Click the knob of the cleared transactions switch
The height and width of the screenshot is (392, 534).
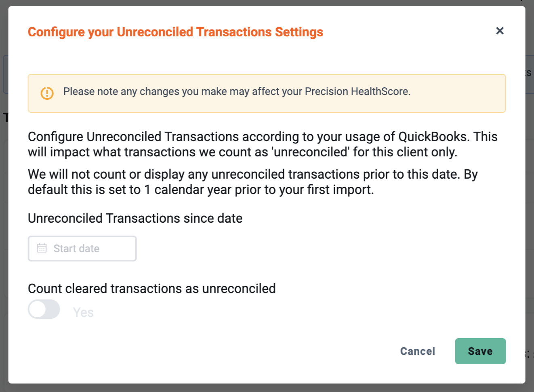click(38, 309)
